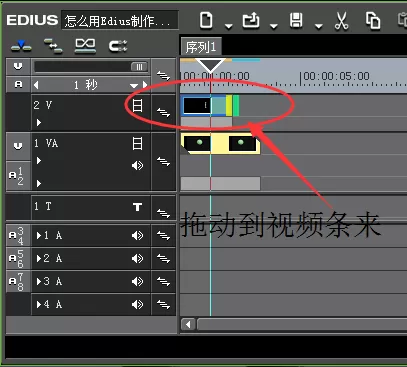
Task: Increase timeline scale with right arrow
Action: coord(145,85)
